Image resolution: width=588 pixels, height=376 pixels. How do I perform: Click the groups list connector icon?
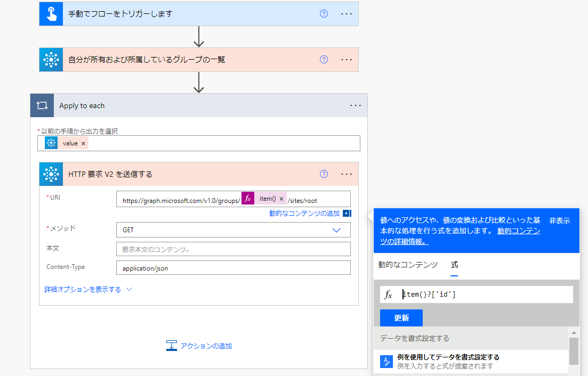click(51, 60)
